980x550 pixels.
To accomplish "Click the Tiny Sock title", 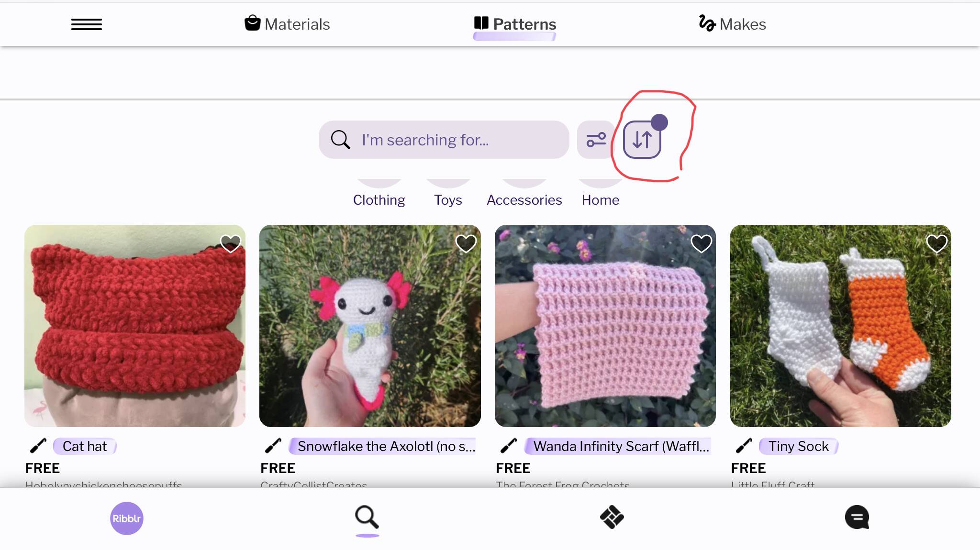I will click(x=799, y=446).
